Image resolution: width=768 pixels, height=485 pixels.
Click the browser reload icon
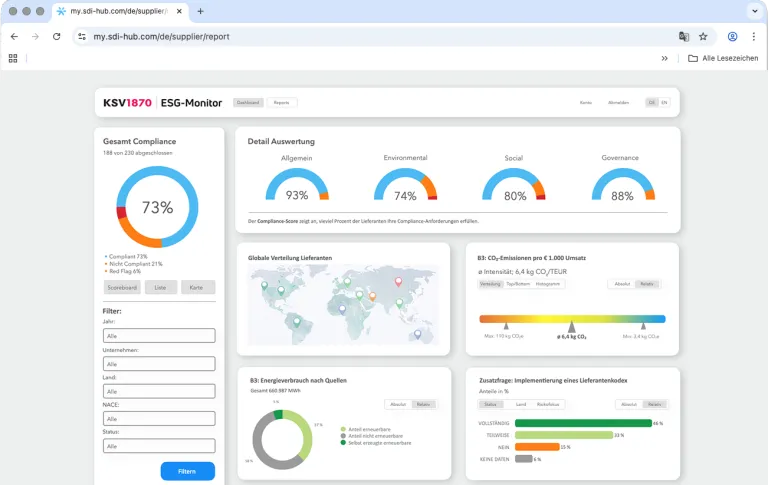coord(57,36)
